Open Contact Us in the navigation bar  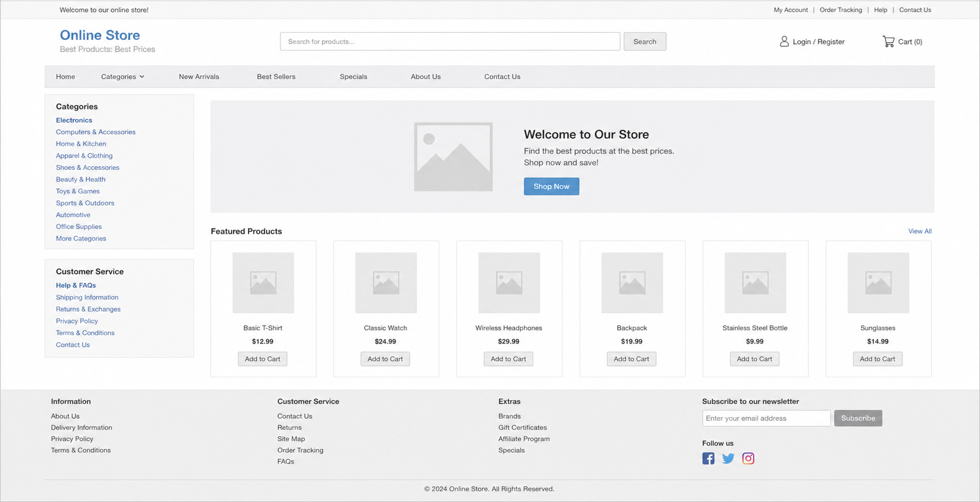502,77
